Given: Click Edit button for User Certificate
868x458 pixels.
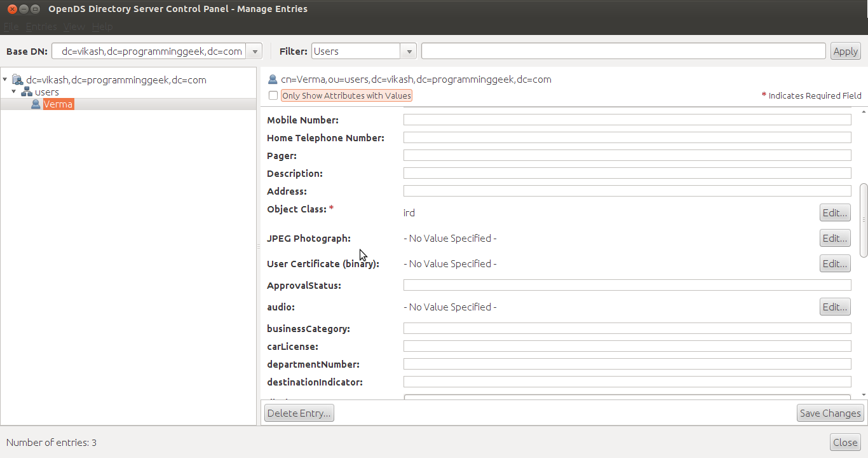Looking at the screenshot, I should coord(835,263).
